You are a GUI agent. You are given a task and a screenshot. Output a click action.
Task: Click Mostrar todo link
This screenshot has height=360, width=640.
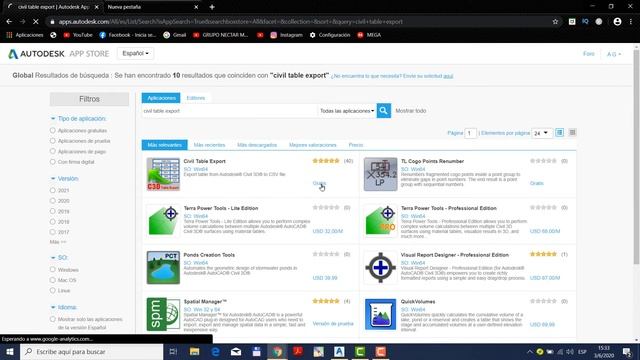[x=411, y=111]
